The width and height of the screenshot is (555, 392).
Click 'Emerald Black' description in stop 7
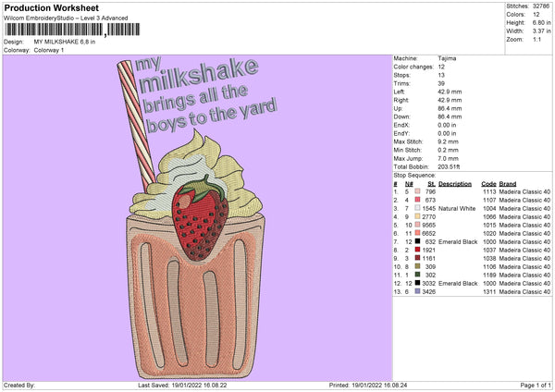point(458,241)
